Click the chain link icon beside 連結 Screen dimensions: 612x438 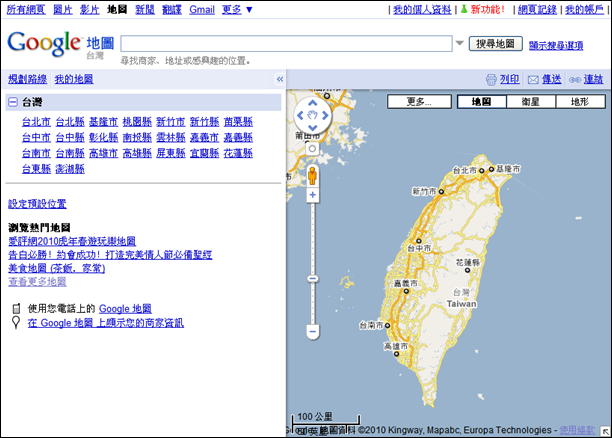pos(575,80)
